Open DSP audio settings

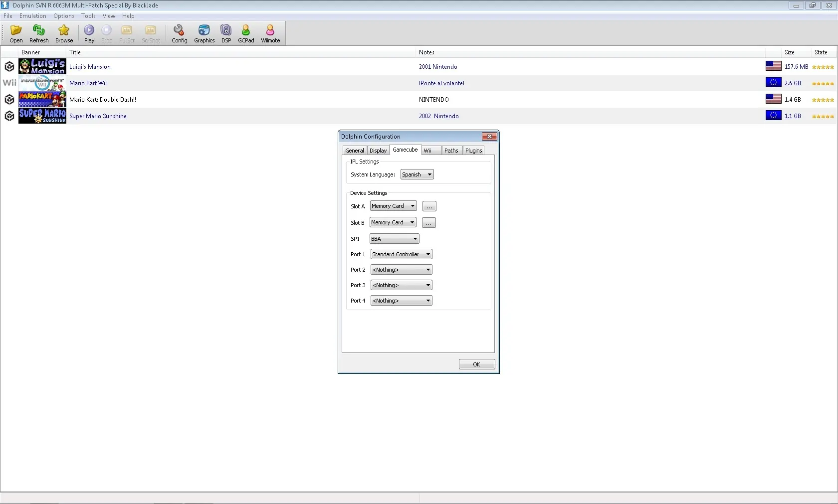[226, 33]
